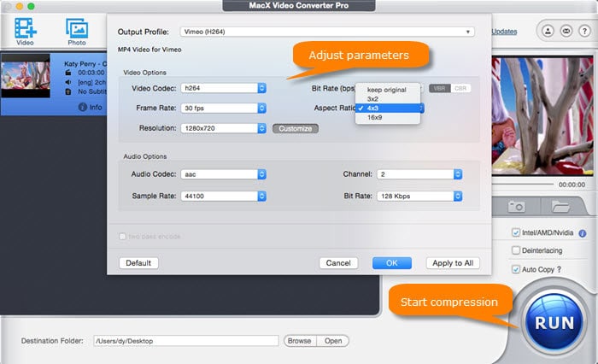This screenshot has height=364, width=598.
Task: Click the preview playback progress slider
Action: coord(523,185)
